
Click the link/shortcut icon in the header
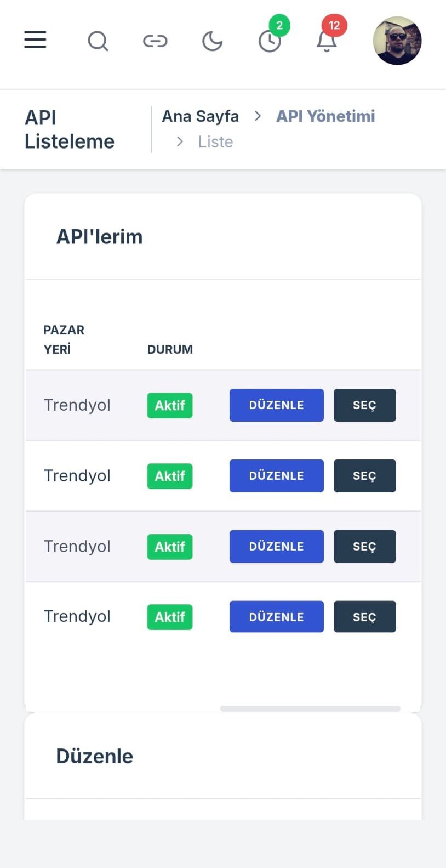(155, 41)
